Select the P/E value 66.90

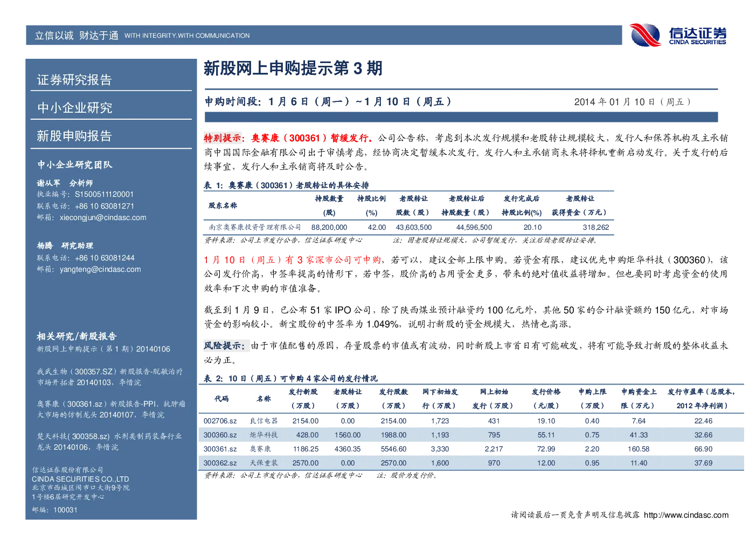click(704, 449)
